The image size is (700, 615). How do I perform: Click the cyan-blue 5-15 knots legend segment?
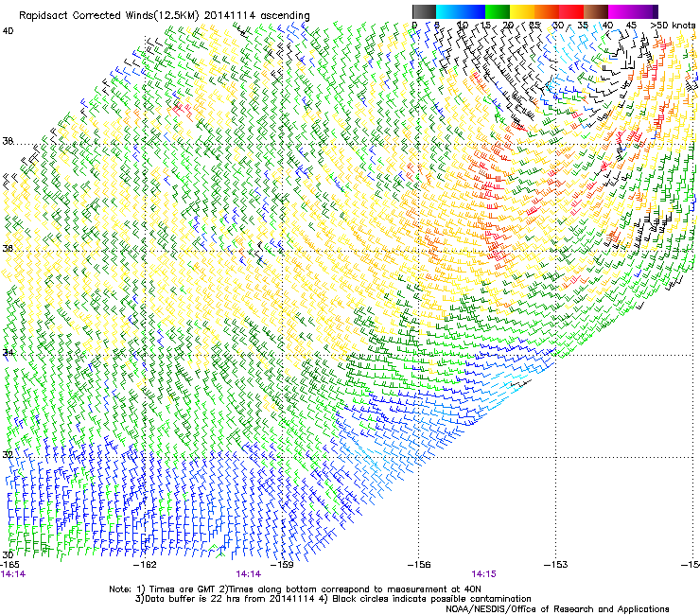[461, 11]
